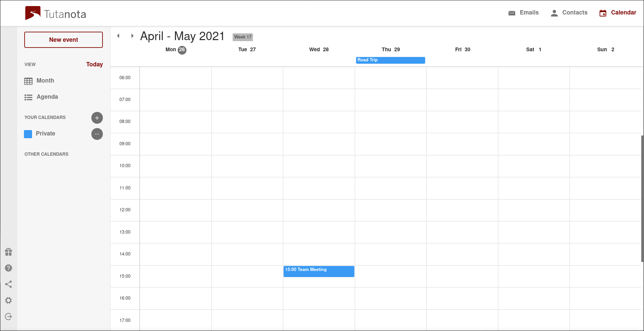Switch to Agenda view
Image resolution: width=644 pixels, height=331 pixels.
point(47,97)
